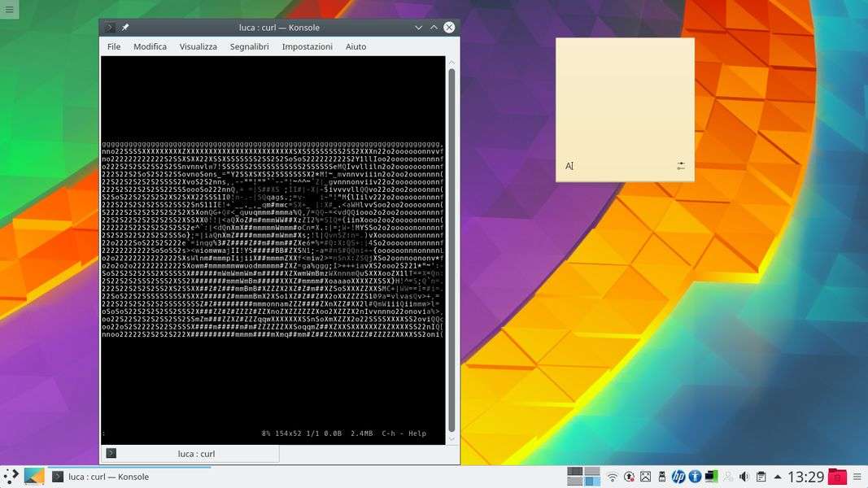Open the clipboard tray icon
Image resolution: width=868 pixels, height=488 pixels.
pos(761,477)
